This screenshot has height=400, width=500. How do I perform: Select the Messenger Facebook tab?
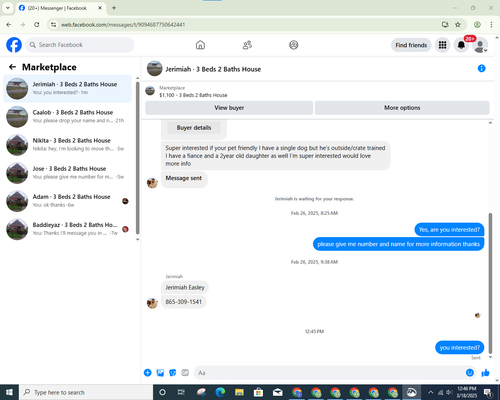click(x=61, y=8)
